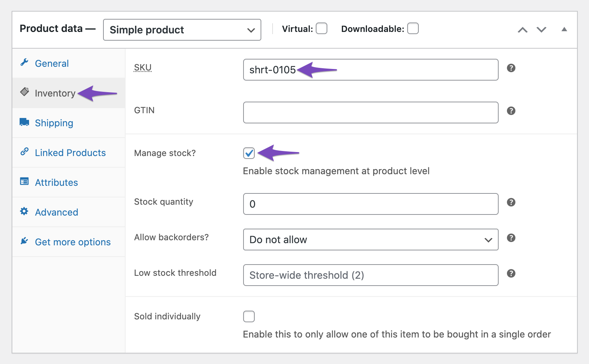The image size is (589, 364).
Task: Collapse the Product data panel
Action: (564, 29)
